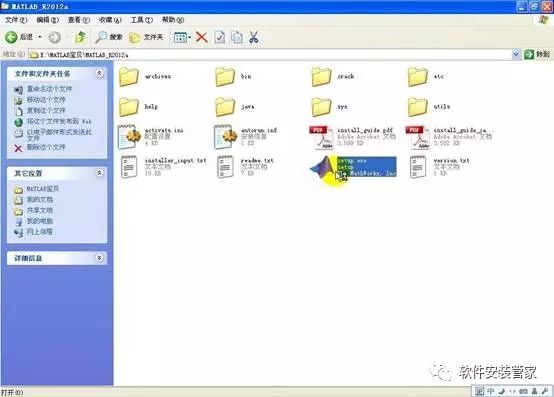
Task: Collapse the Other Places panel
Action: (x=99, y=173)
